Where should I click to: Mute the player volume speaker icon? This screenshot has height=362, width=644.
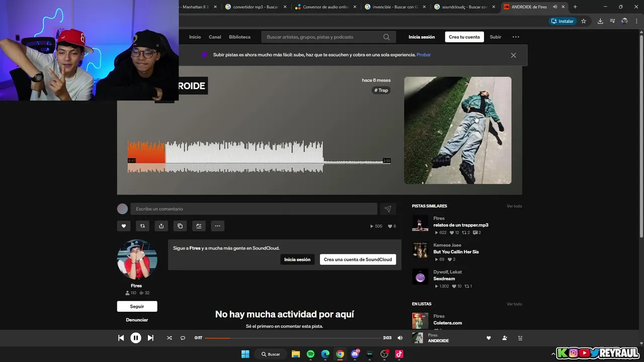[400, 338]
